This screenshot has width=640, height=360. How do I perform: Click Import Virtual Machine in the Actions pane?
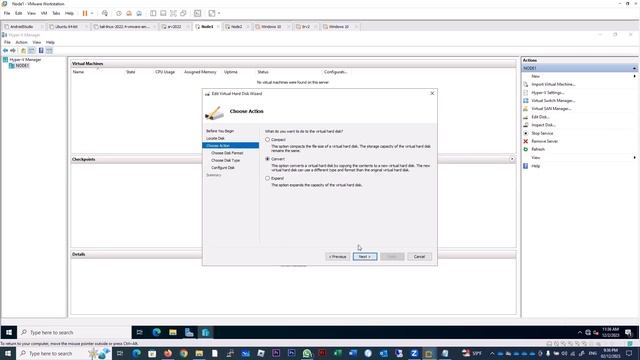click(x=553, y=84)
